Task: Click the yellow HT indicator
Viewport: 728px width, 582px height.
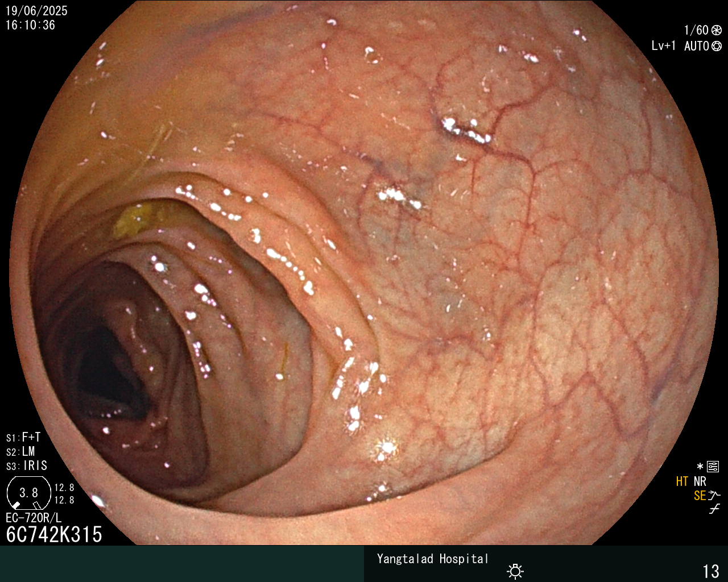Action: tap(682, 481)
